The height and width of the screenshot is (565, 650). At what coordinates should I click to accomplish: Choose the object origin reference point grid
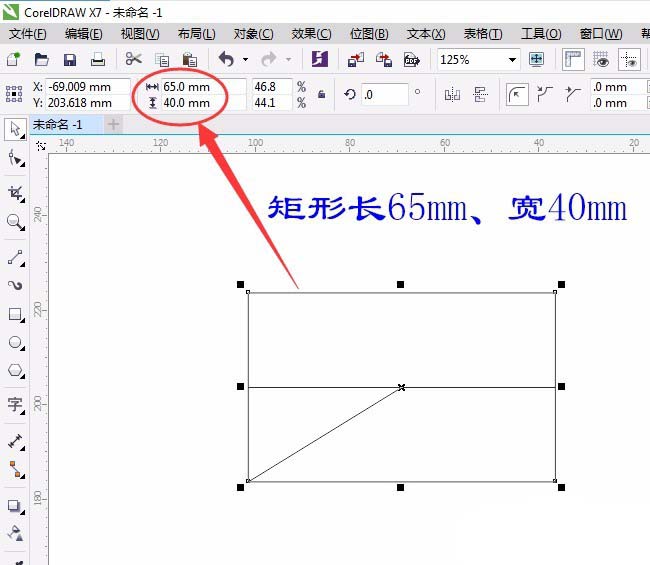click(14, 94)
